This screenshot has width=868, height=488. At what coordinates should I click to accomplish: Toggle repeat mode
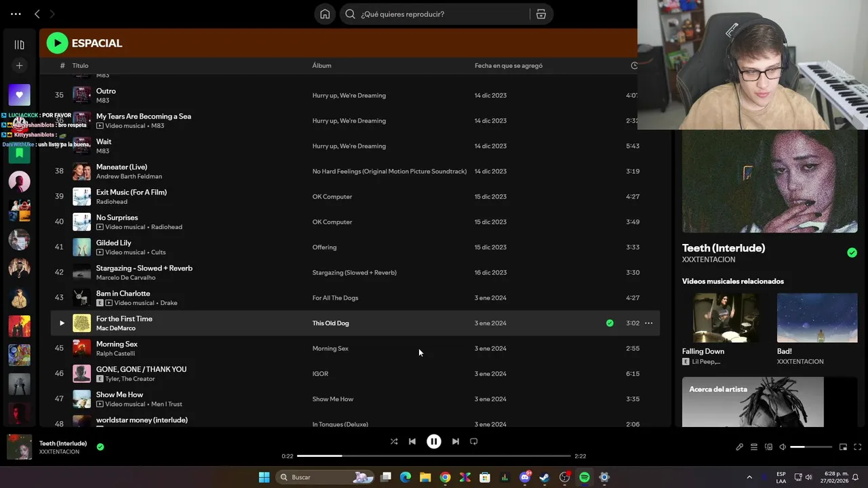point(474,441)
